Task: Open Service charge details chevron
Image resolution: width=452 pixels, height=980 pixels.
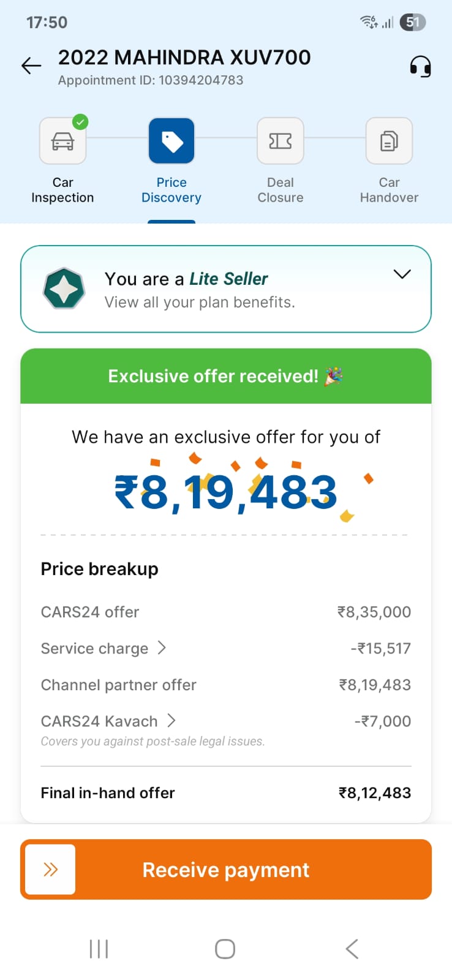Action: [162, 648]
